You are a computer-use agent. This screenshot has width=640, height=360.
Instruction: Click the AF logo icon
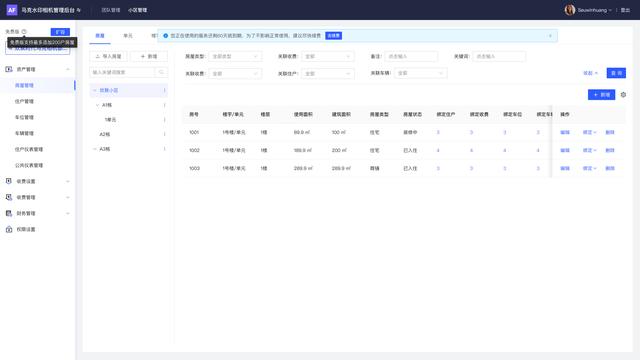[x=12, y=10]
